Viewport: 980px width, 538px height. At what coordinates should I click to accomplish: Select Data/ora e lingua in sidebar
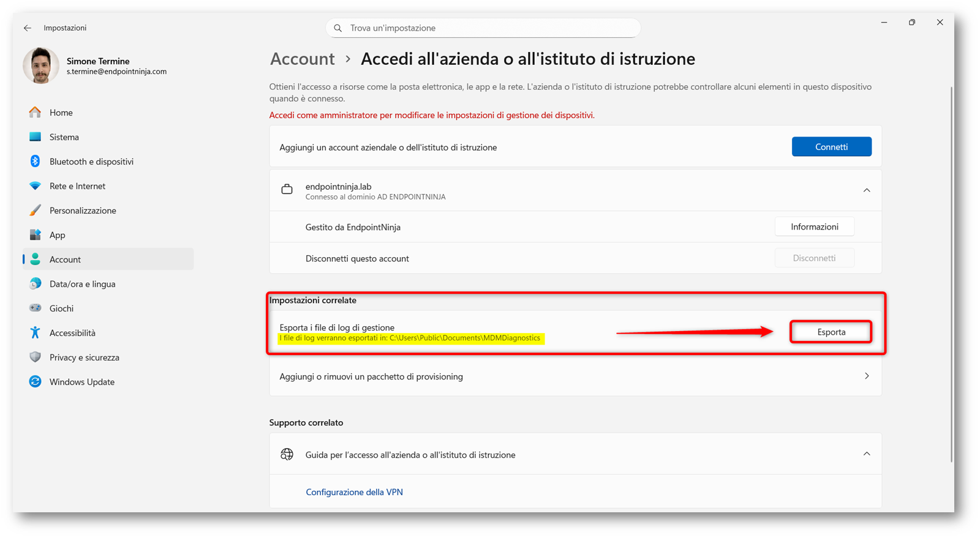click(x=82, y=284)
